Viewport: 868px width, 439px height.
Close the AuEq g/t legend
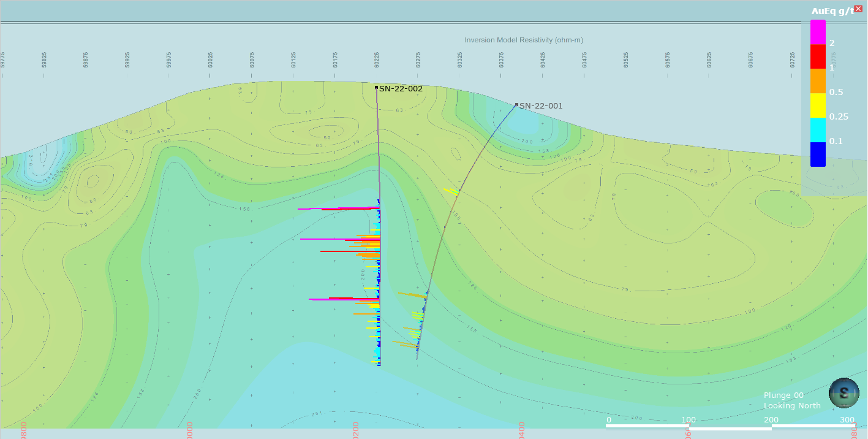point(858,9)
